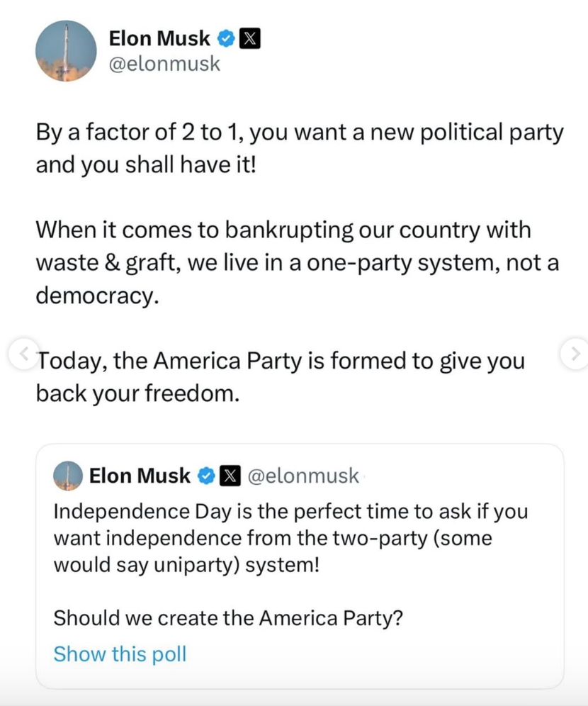Click the @elonmusk handle under the top name
The image size is (588, 706).
164,64
